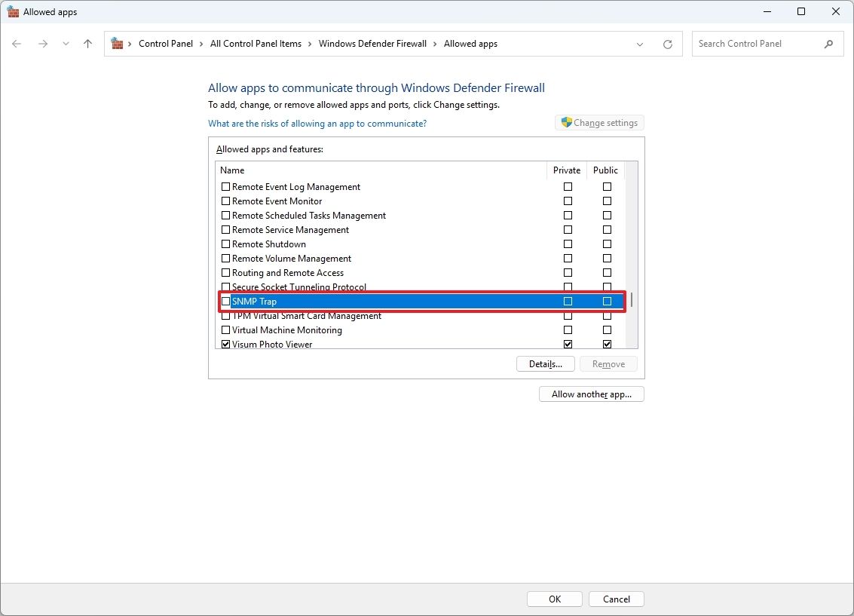
Task: Click the back navigation arrow
Action: click(17, 44)
